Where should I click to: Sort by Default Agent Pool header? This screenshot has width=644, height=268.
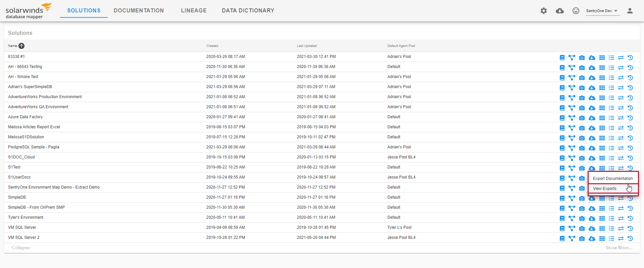(401, 46)
